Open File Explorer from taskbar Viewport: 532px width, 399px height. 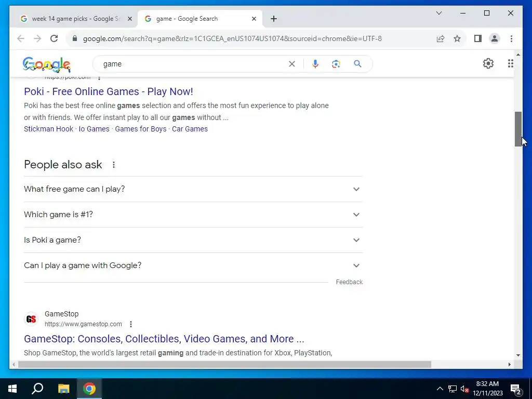(x=63, y=389)
